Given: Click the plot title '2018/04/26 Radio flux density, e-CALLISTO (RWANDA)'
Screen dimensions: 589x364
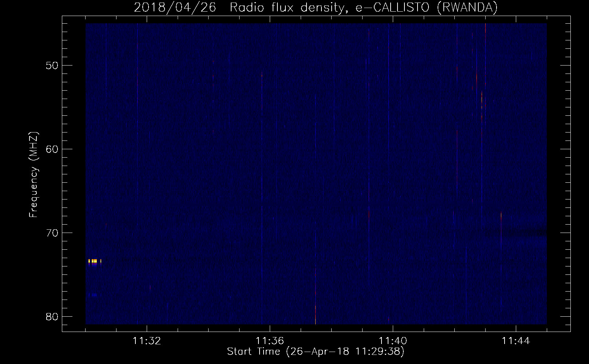Looking at the screenshot, I should [316, 7].
